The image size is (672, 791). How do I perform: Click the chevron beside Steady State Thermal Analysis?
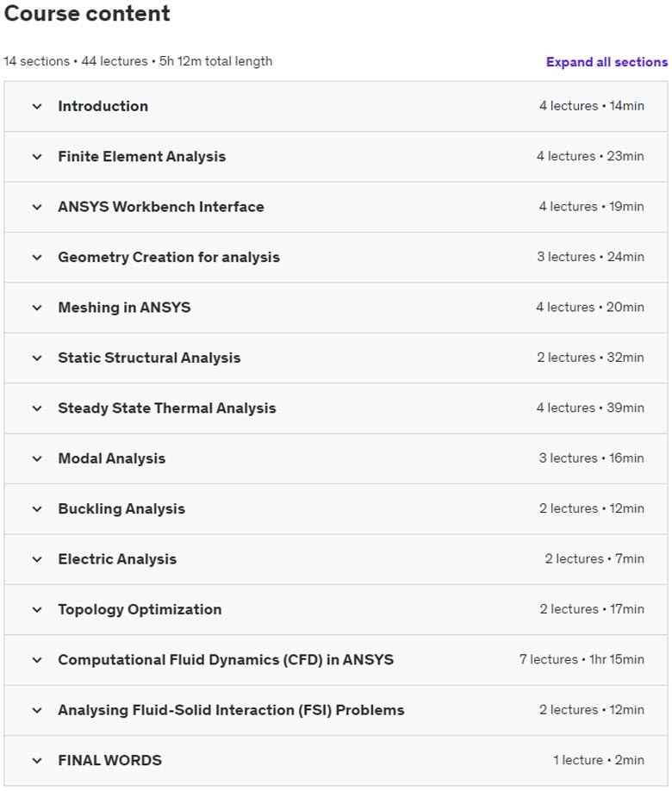37,408
